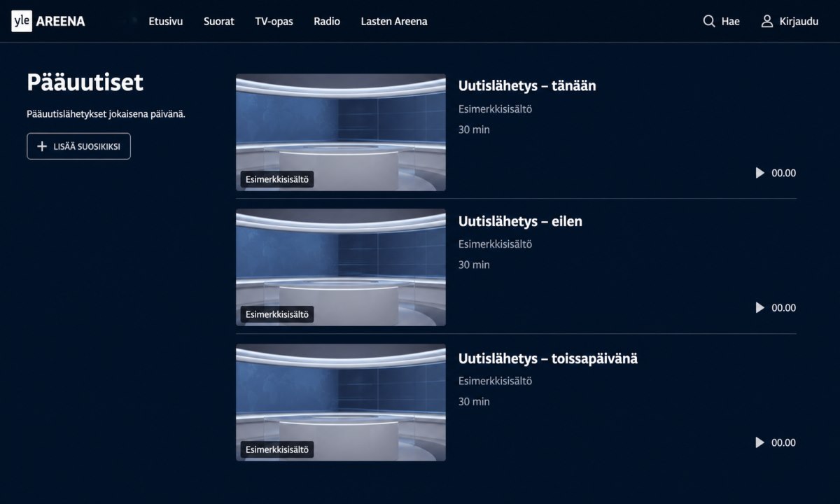This screenshot has width=840, height=504.
Task: Click the user profile icon beside Kirjaudu
Action: pyautogui.click(x=767, y=22)
